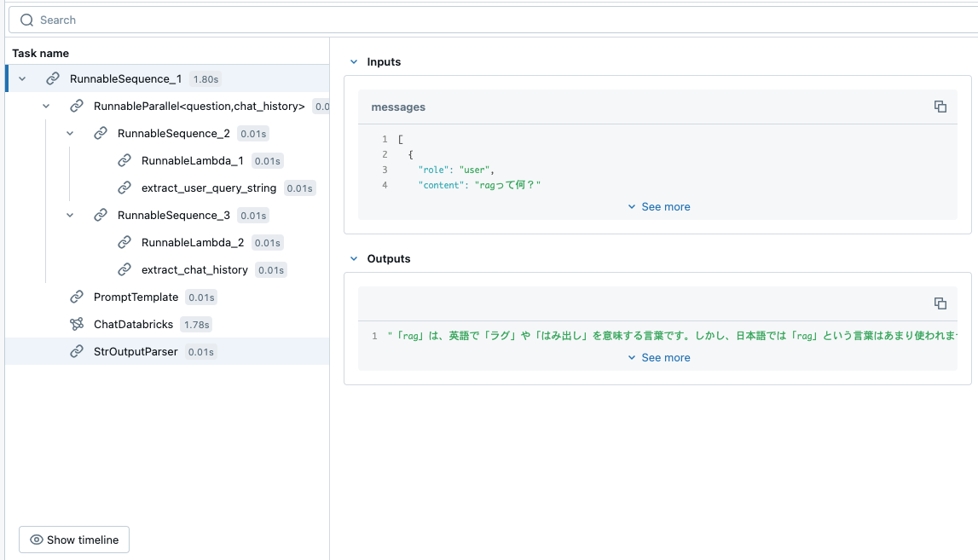Viewport: 978px width, 560px height.
Task: Collapse the Inputs section
Action: 353,61
